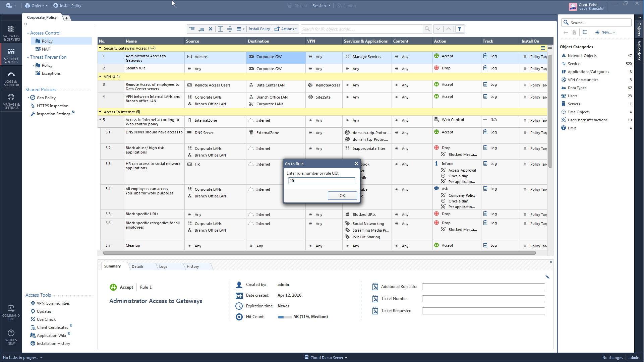Open the vertical Validations tab

[639, 50]
